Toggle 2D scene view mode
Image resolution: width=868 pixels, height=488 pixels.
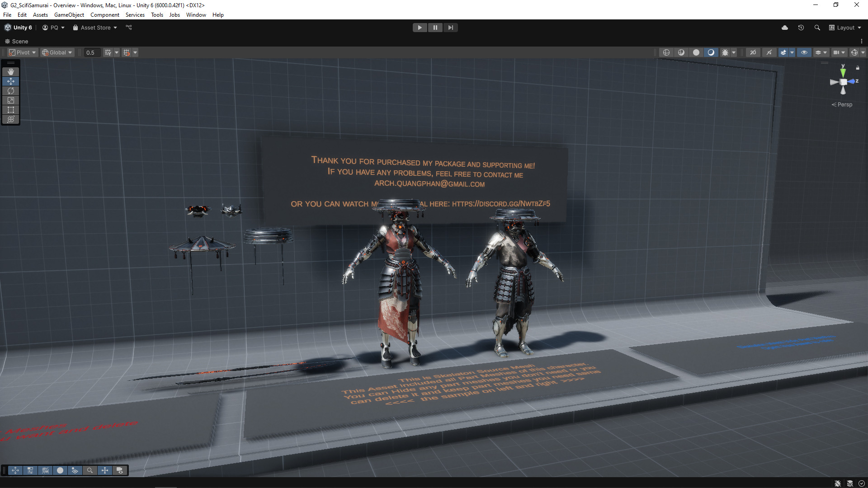coord(753,52)
